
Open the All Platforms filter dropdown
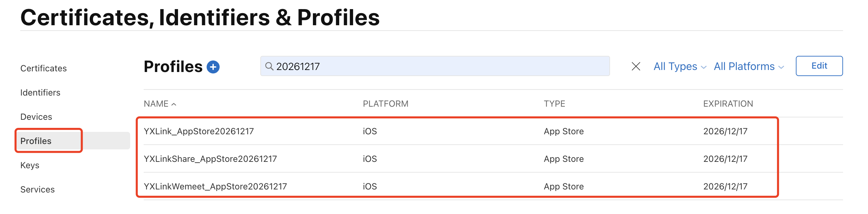[x=749, y=66]
